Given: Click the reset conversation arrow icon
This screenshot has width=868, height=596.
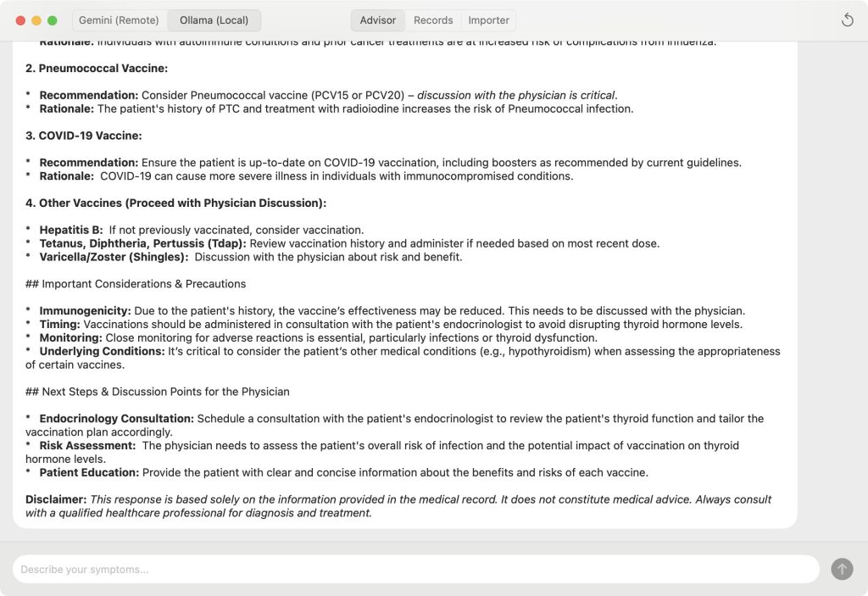Looking at the screenshot, I should 847,20.
